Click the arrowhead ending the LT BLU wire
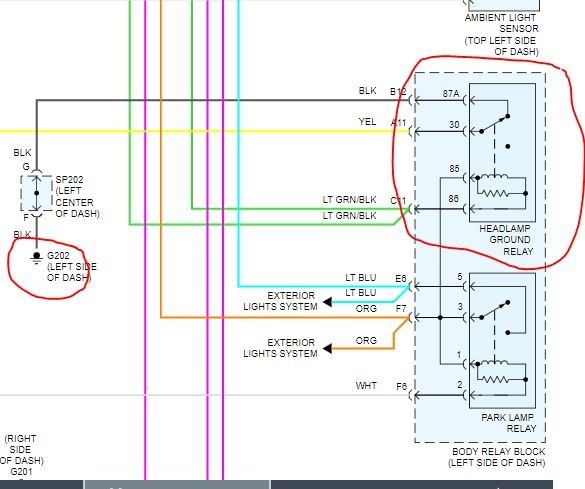Image resolution: width=585 pixels, height=489 pixels. pyautogui.click(x=327, y=302)
